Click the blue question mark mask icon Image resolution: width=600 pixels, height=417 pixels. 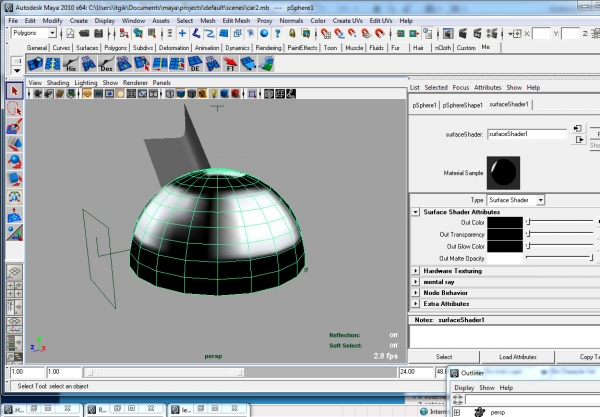tap(278, 34)
